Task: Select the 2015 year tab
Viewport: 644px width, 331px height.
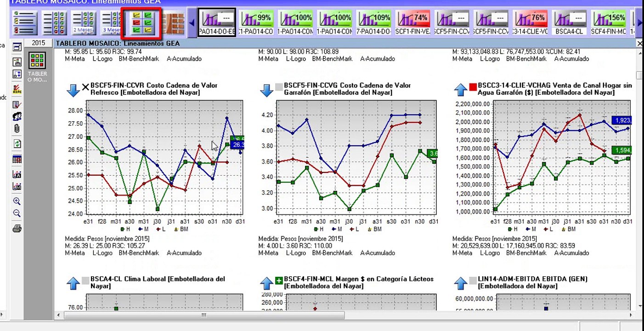Action: pos(39,43)
